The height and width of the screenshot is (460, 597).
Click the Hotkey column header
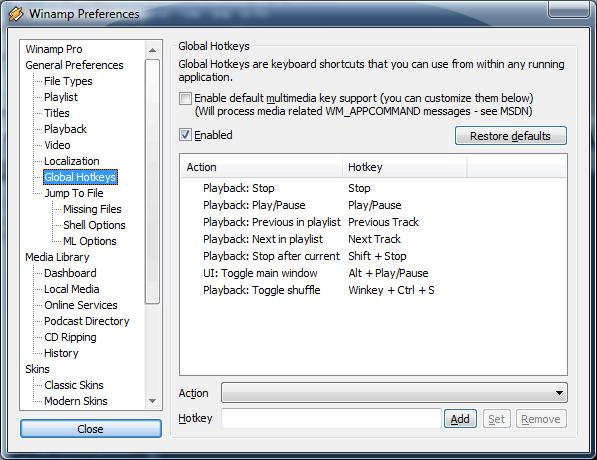click(404, 167)
